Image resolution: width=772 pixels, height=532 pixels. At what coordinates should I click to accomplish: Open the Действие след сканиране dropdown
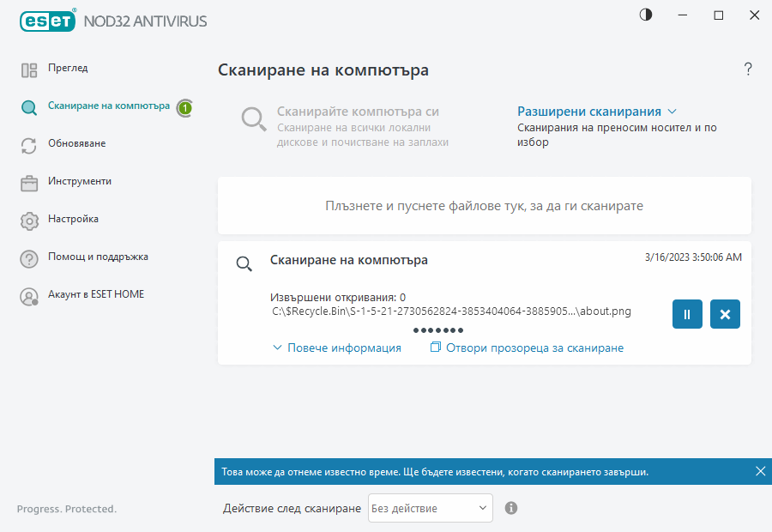(429, 508)
